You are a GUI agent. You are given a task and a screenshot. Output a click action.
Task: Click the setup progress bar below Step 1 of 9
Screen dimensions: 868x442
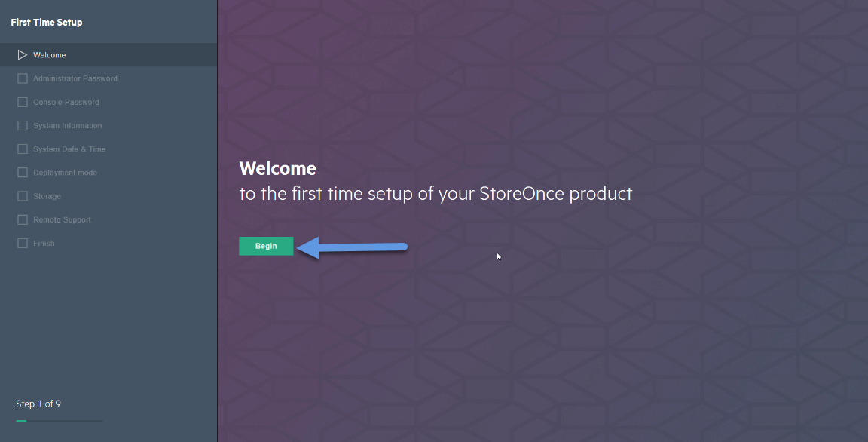click(x=60, y=421)
